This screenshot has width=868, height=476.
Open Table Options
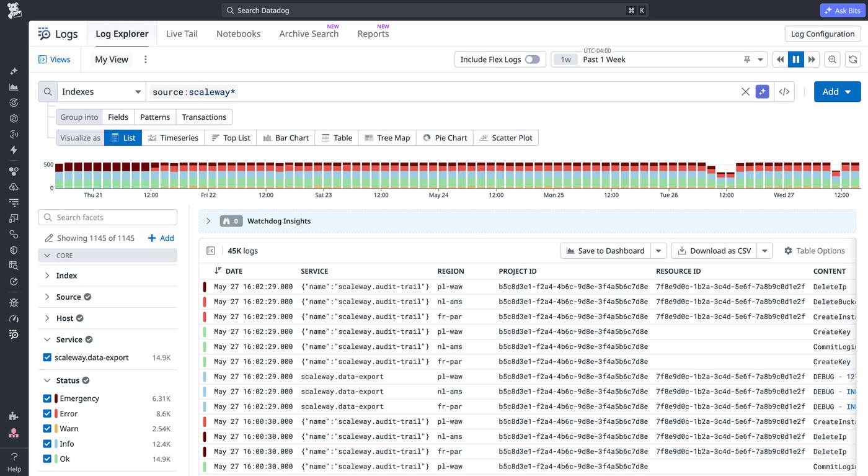click(815, 251)
